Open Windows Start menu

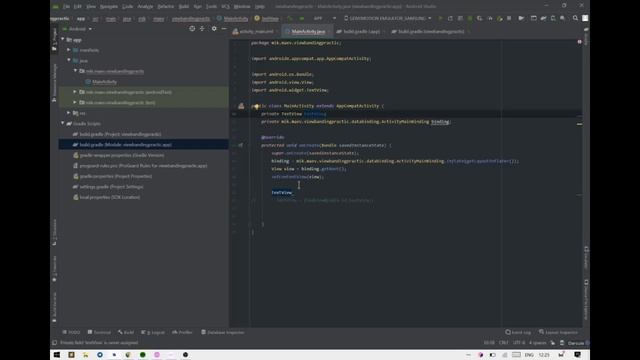[x=57, y=355]
